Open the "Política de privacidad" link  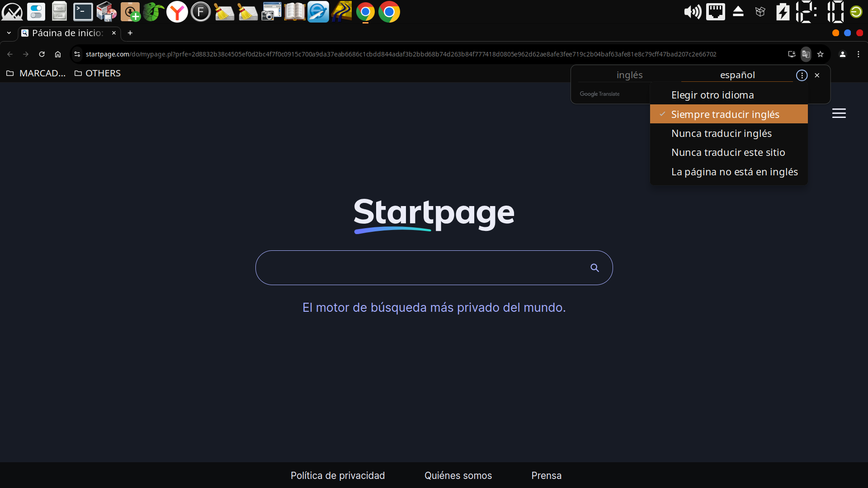click(337, 475)
